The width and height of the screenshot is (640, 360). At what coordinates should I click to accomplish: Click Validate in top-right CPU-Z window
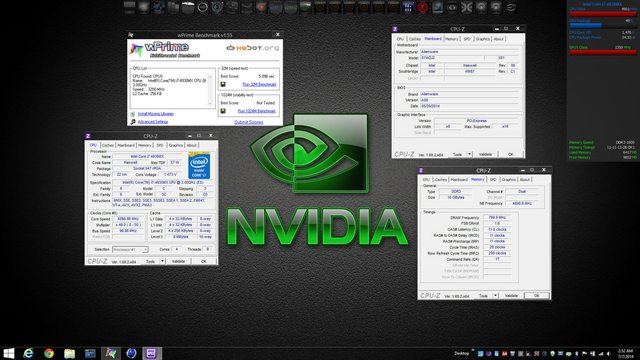click(485, 154)
